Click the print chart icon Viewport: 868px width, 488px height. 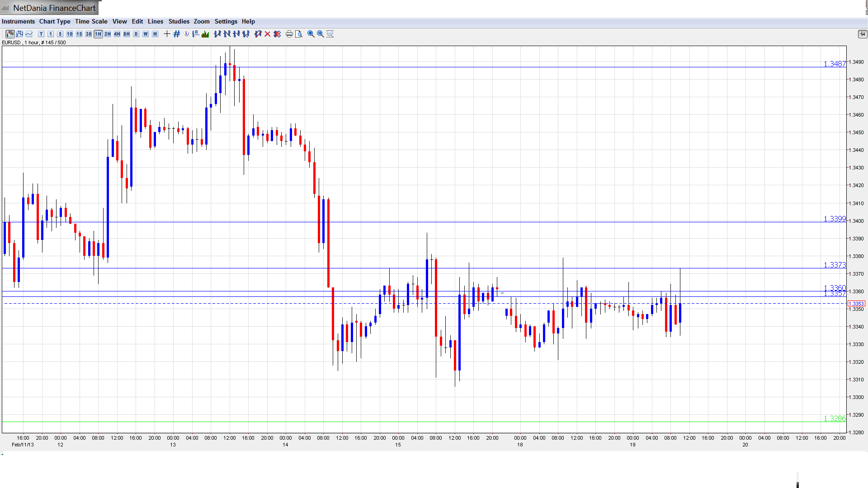point(289,34)
